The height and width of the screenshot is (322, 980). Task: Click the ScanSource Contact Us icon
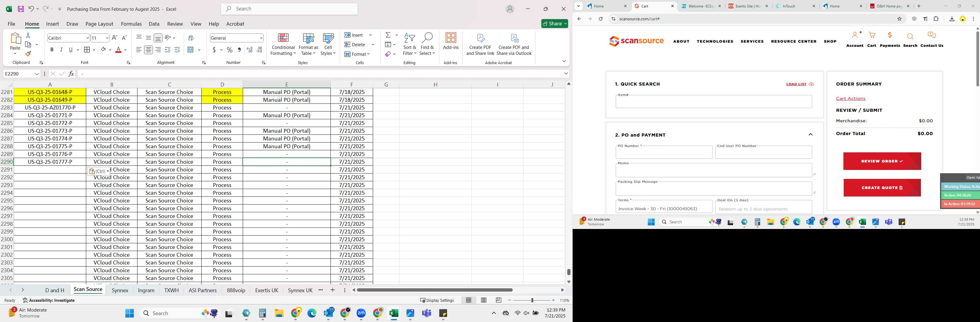(932, 35)
